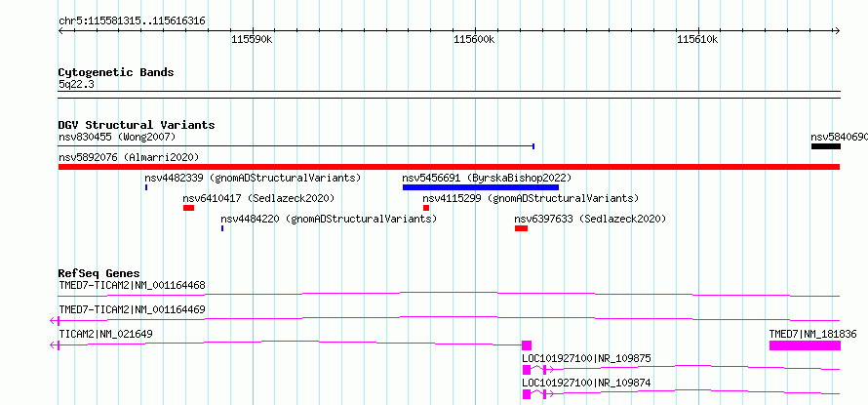Image resolution: width=868 pixels, height=405 pixels.
Task: Click the cytogenetic band 5q22.3 bar
Action: point(449,95)
